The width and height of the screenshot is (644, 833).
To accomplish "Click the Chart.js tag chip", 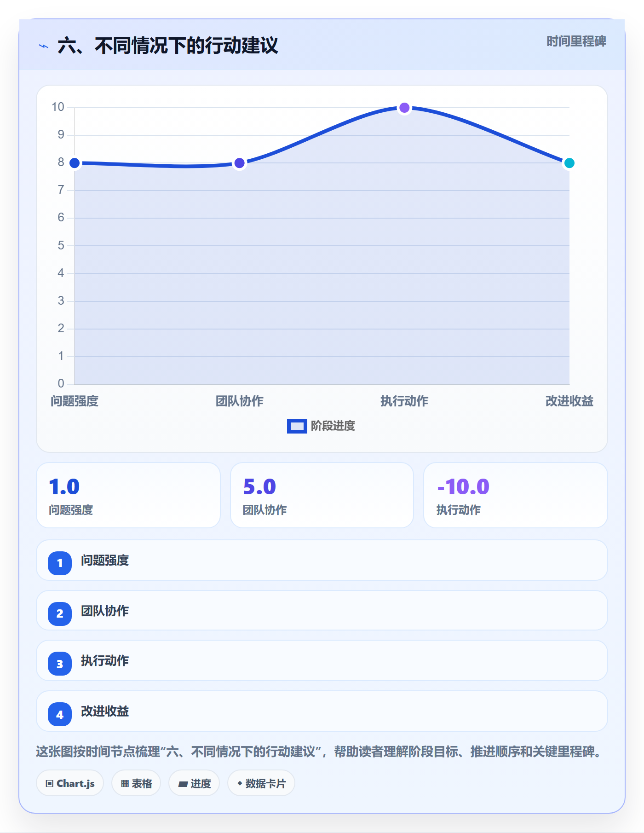I will click(70, 783).
